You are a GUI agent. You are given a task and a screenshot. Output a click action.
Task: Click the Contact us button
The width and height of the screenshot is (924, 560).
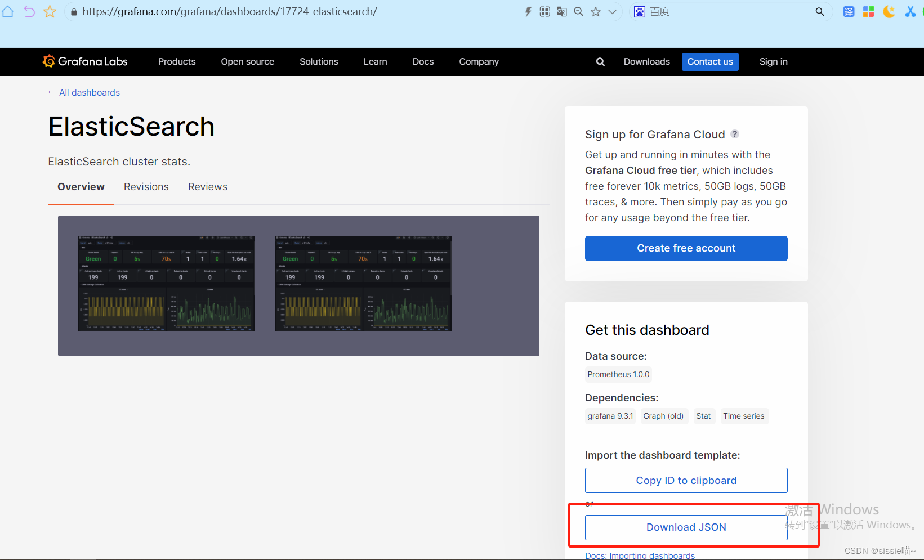pos(710,62)
